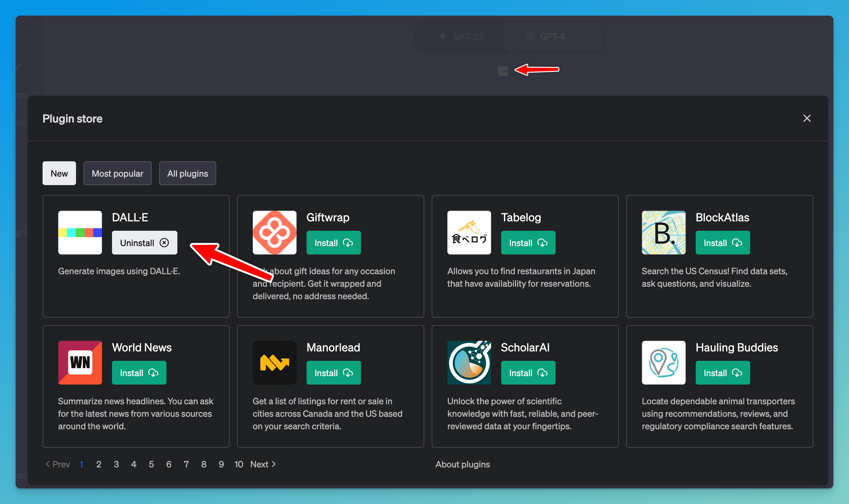Click the Manorlead listings description text
This screenshot has width=849, height=504.
328,414
